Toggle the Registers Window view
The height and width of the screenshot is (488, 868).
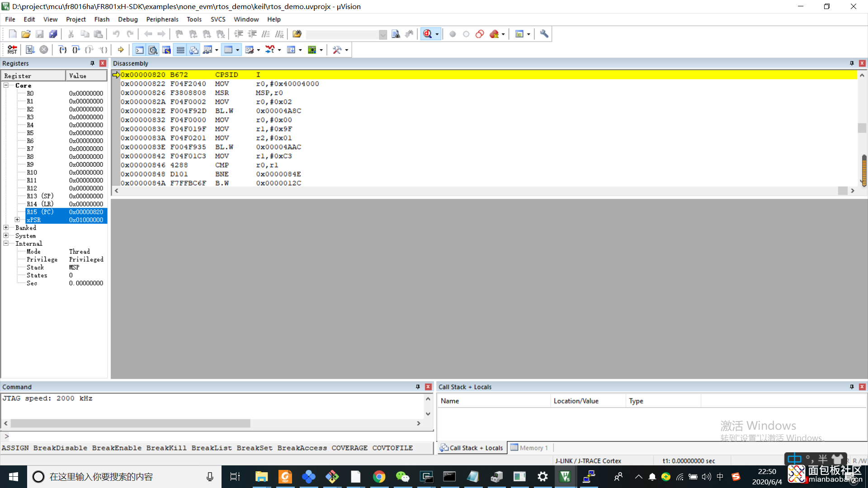click(180, 50)
